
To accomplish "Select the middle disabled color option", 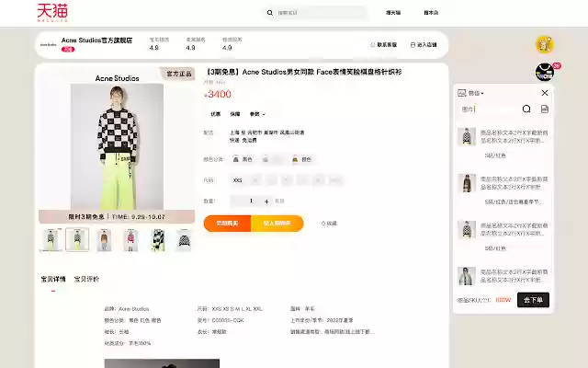I will point(272,159).
